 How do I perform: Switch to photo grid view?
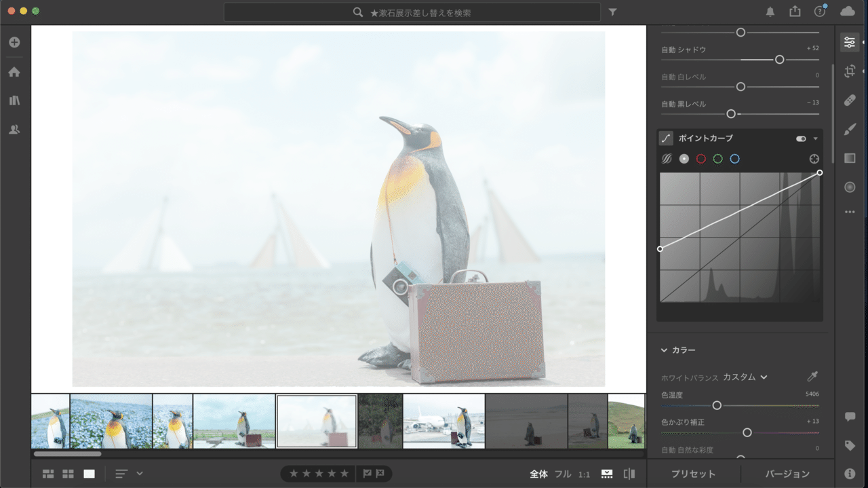coord(48,474)
